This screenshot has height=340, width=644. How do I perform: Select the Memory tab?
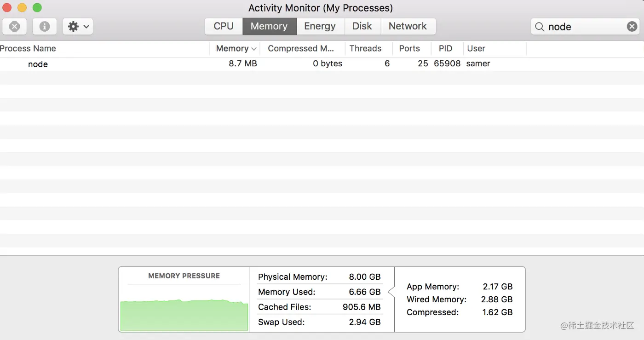(269, 26)
